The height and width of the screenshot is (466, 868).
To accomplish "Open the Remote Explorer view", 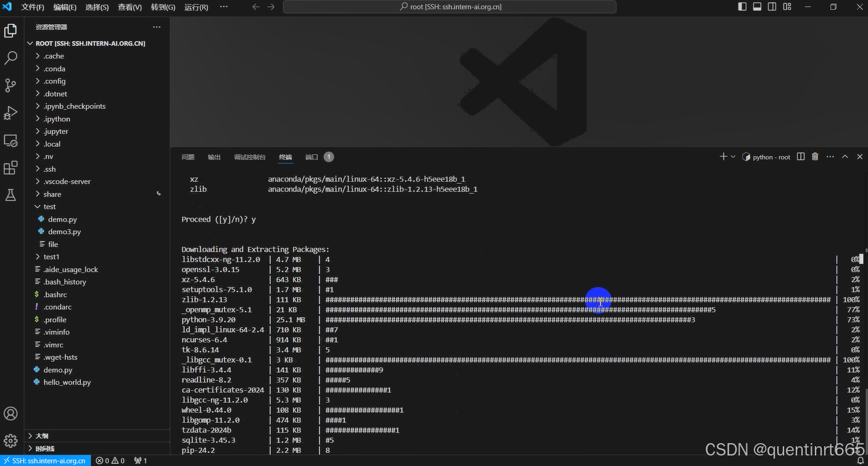I will click(10, 141).
